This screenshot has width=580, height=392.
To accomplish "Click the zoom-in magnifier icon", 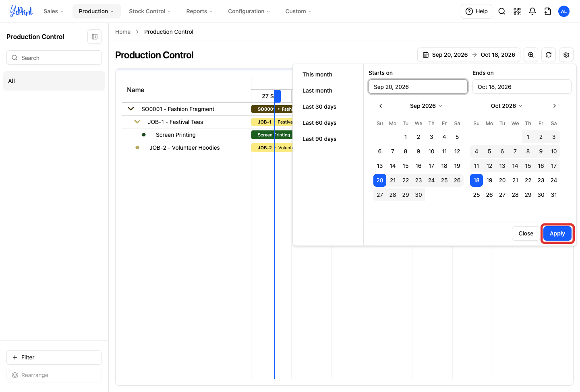I will 531,55.
